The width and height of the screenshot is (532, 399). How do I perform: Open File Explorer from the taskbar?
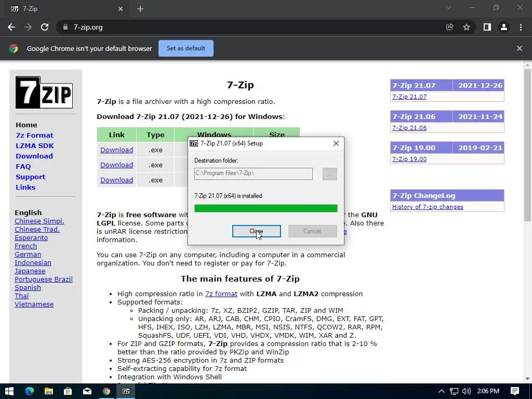click(49, 391)
